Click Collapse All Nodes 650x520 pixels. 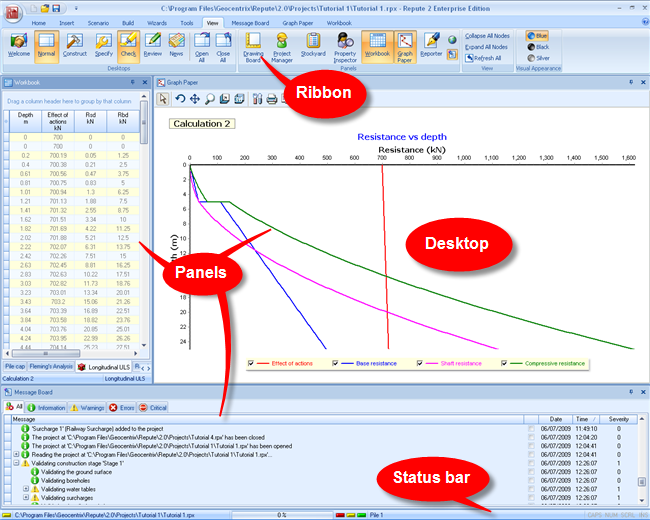click(487, 36)
